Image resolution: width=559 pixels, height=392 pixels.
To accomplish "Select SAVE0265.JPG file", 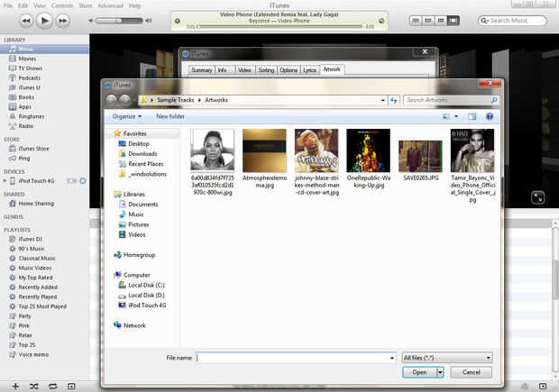I will 420,160.
